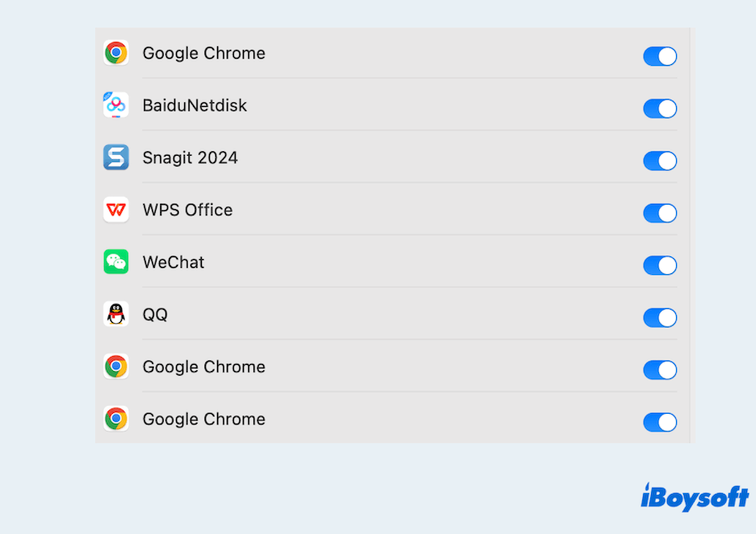
Task: Click the topmost Google Chrome icon
Action: point(116,53)
